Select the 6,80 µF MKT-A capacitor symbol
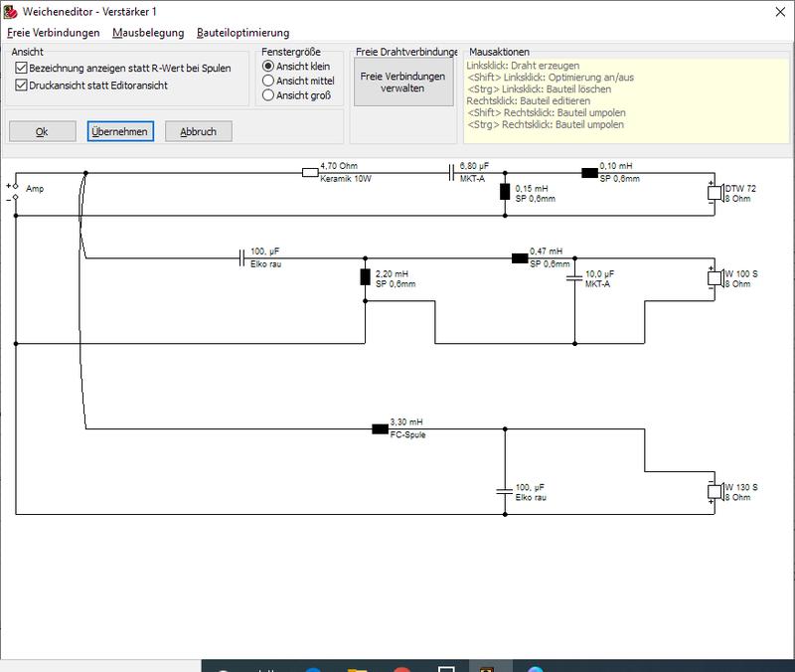The height and width of the screenshot is (672, 795). coord(451,173)
